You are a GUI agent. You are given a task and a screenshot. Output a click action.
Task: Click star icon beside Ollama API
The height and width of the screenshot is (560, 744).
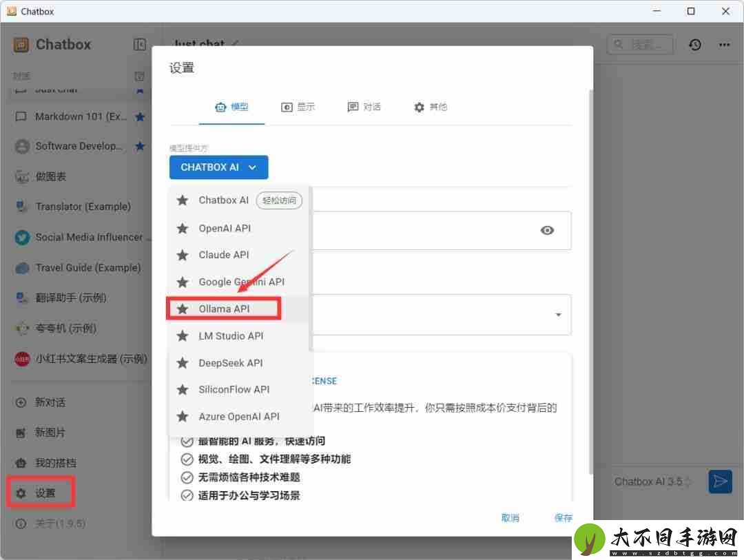pyautogui.click(x=182, y=309)
